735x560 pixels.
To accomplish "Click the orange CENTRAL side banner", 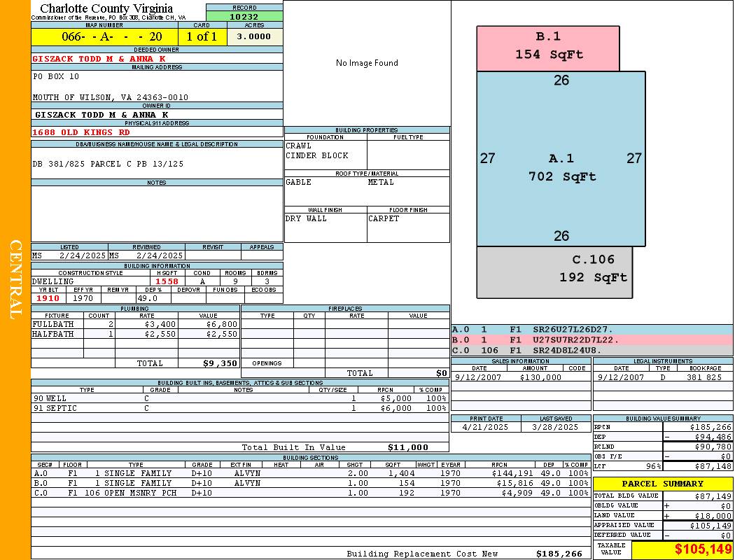I will click(15, 280).
